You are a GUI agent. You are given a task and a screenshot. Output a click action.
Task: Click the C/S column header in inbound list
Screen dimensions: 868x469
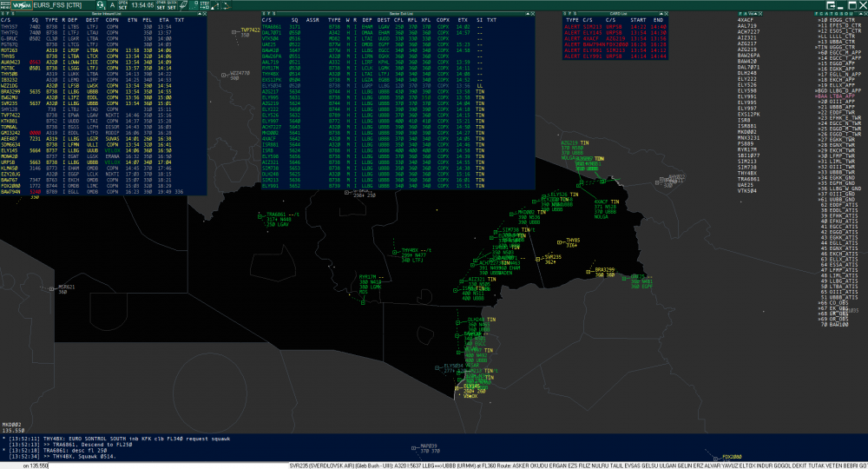pyautogui.click(x=7, y=18)
